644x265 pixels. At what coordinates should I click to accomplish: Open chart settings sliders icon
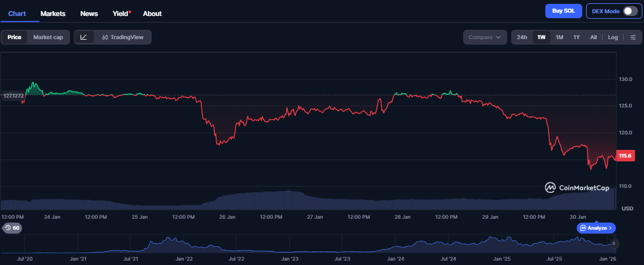pyautogui.click(x=633, y=37)
